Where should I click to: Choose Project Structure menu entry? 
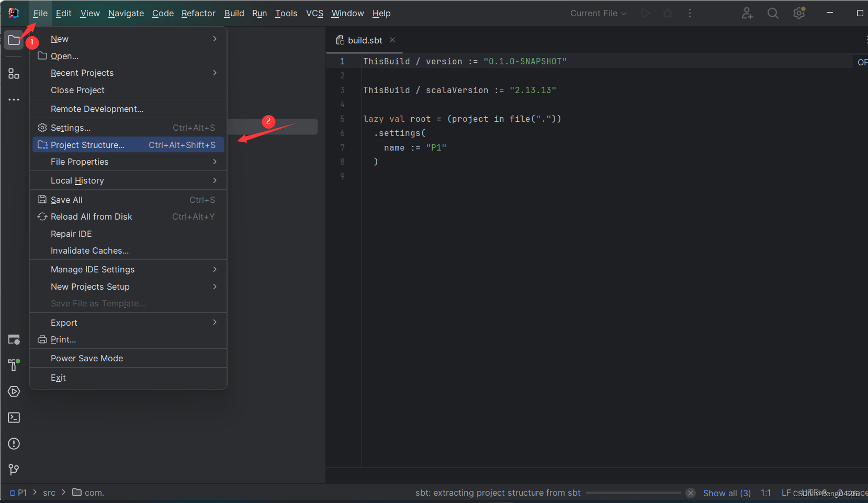pos(128,145)
